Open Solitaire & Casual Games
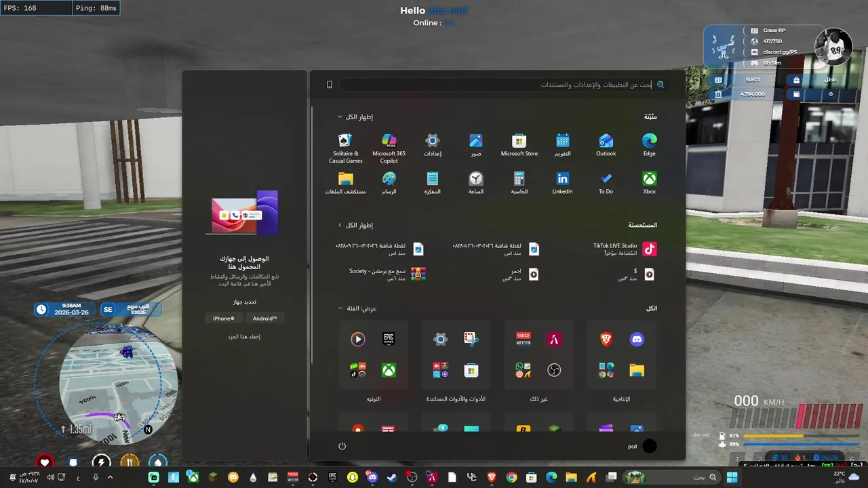Viewport: 868px width, 488px height. [345, 148]
